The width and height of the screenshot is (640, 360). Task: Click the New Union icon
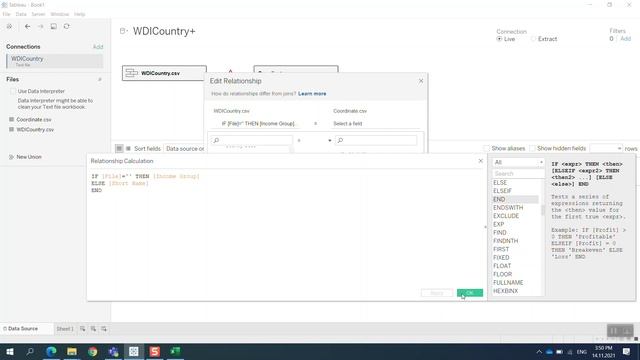pos(11,157)
